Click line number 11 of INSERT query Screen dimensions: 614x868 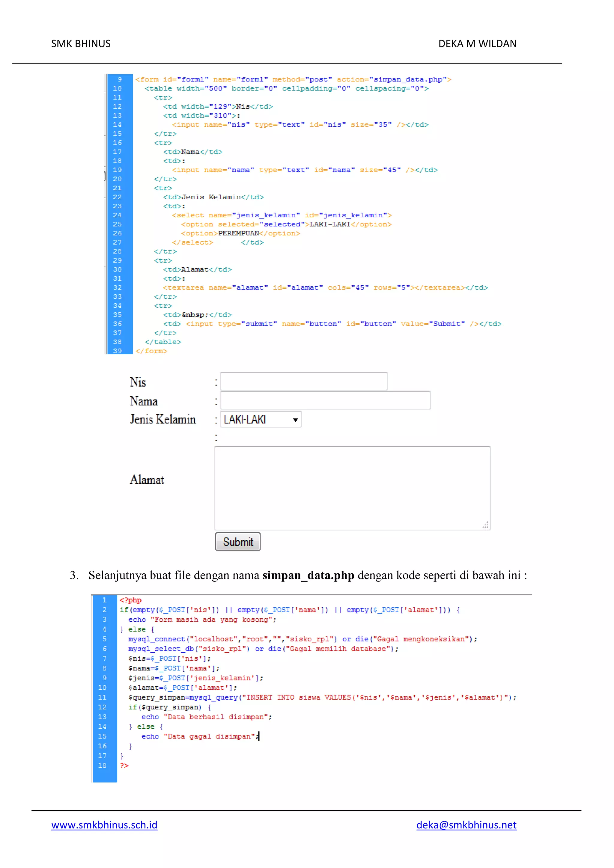[x=102, y=697]
